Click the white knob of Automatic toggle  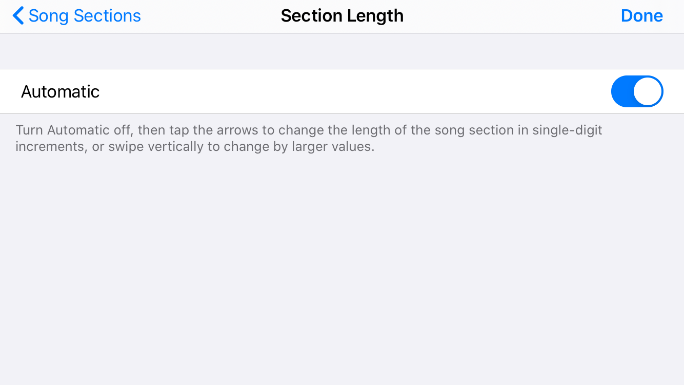[x=648, y=91]
